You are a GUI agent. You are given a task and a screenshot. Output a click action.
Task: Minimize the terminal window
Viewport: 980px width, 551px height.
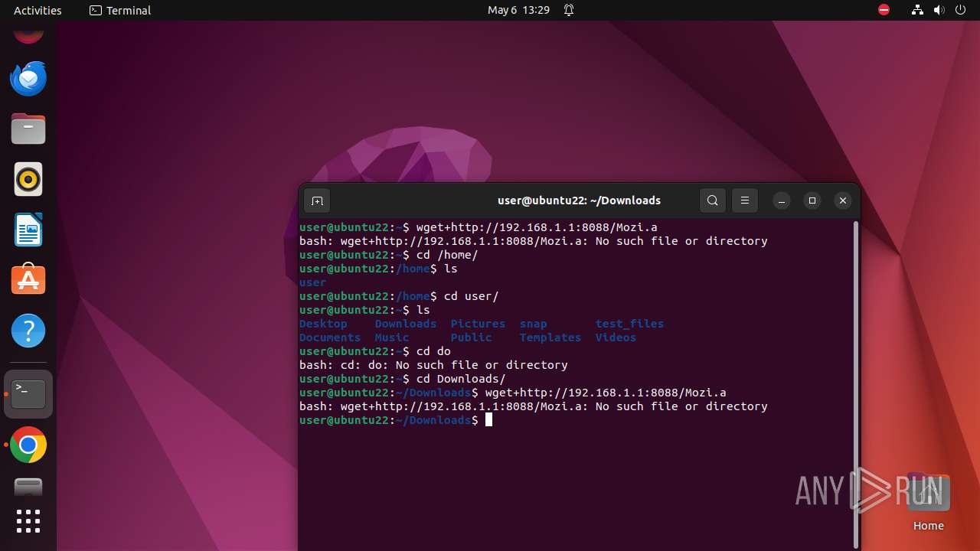782,201
